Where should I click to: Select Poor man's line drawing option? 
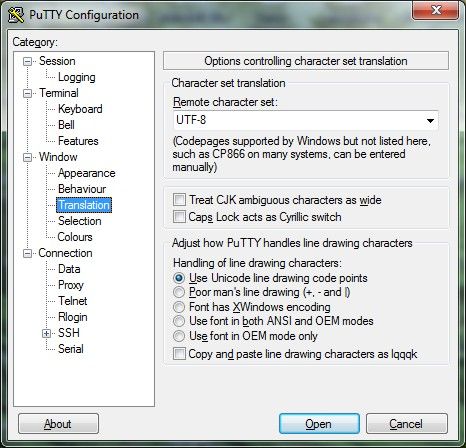click(x=179, y=292)
